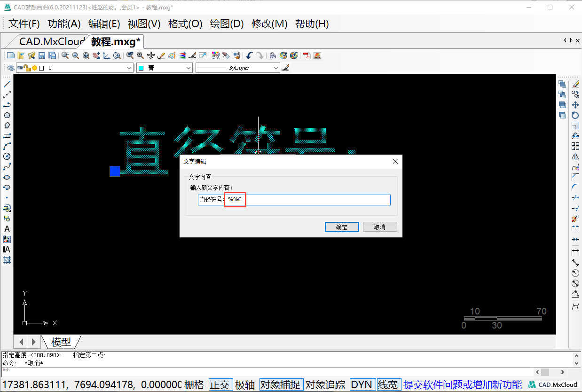This screenshot has width=582, height=392.
Task: Switch to the 教程.mxg* tab
Action: click(x=116, y=41)
